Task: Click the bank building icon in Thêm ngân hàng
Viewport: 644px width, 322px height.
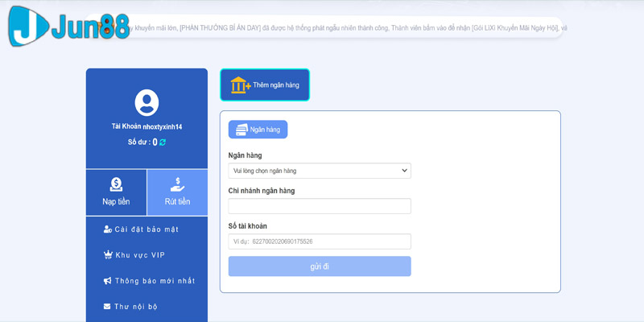Action: [241, 85]
